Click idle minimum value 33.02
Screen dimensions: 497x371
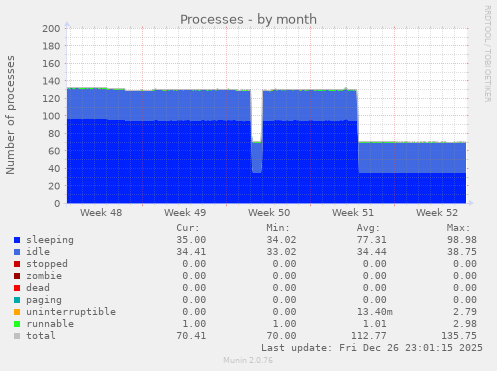(x=281, y=252)
